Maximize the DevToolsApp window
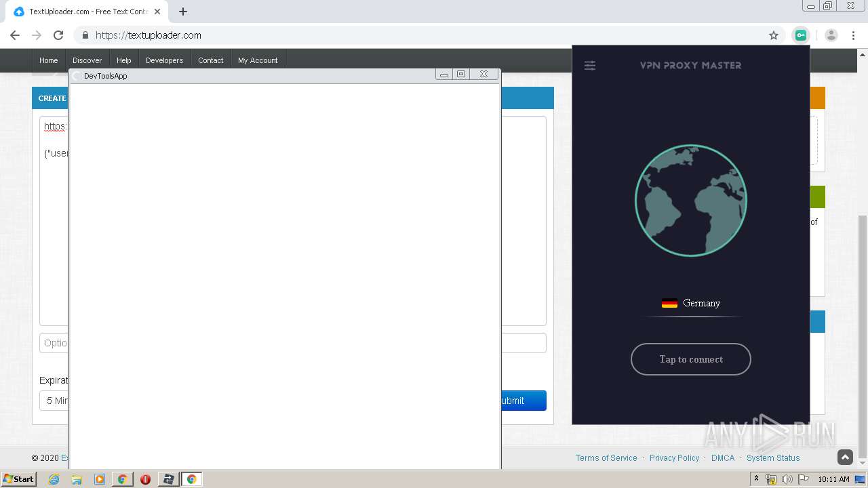 pyautogui.click(x=461, y=75)
